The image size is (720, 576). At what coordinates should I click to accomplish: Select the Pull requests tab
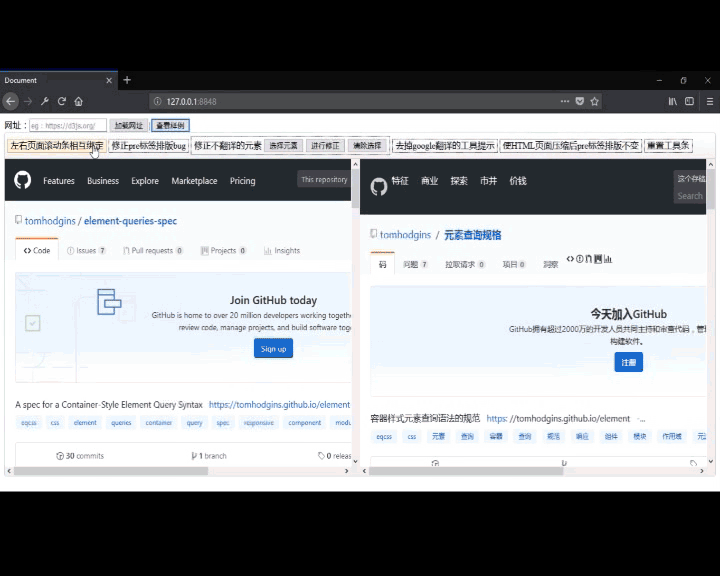click(153, 250)
